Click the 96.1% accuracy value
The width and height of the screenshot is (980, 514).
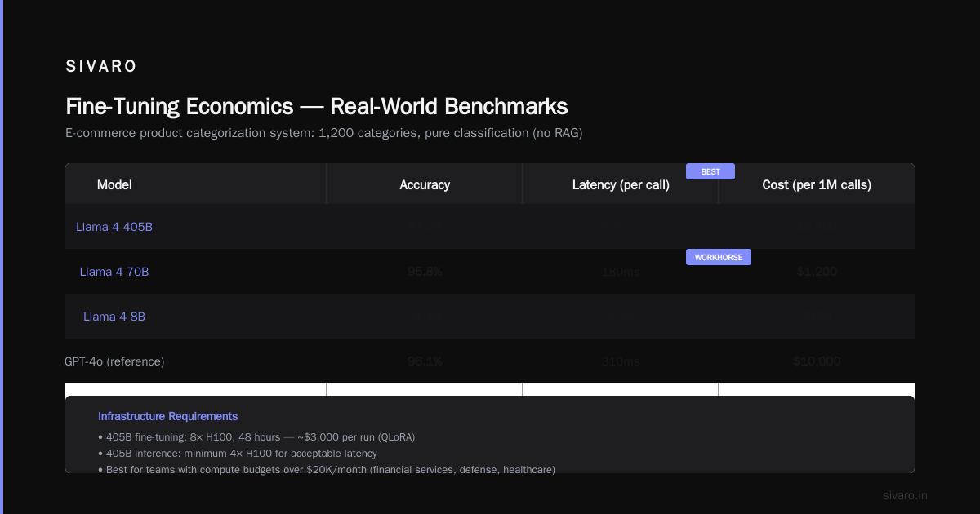pyautogui.click(x=425, y=361)
